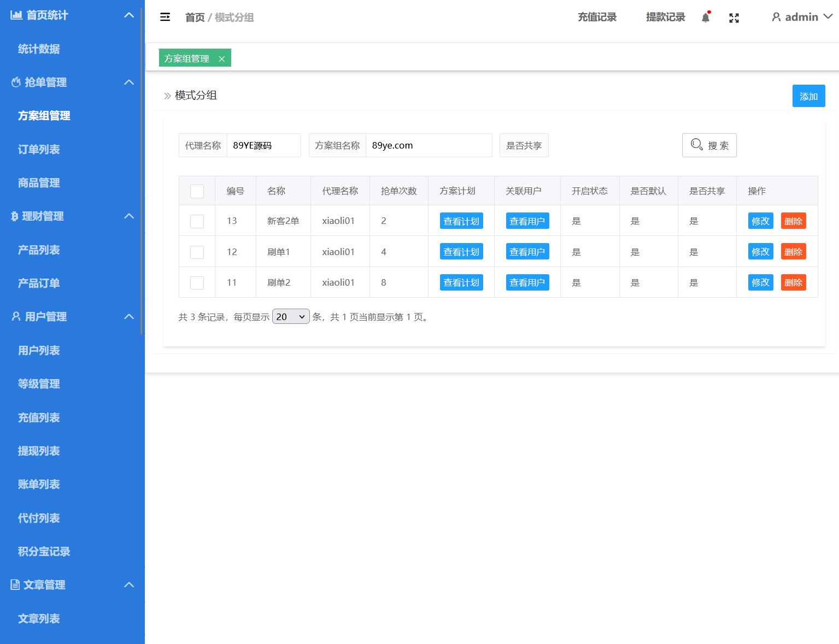The image size is (839, 644).
Task: Click 首页 in the breadcrumb
Action: pos(195,17)
